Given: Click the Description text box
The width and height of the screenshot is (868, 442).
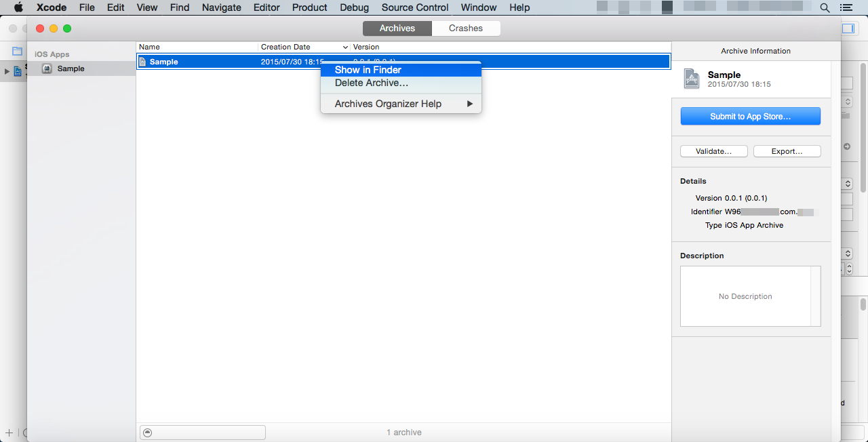Looking at the screenshot, I should point(750,296).
